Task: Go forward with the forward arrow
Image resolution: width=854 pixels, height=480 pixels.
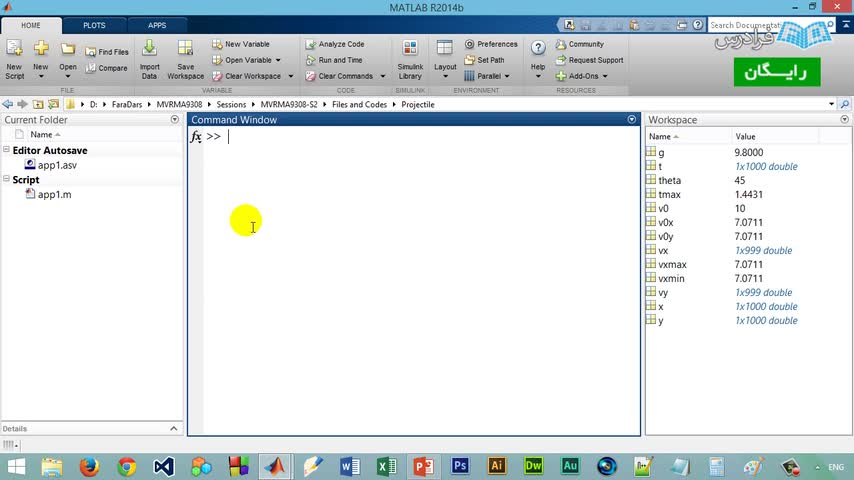Action: [22, 104]
